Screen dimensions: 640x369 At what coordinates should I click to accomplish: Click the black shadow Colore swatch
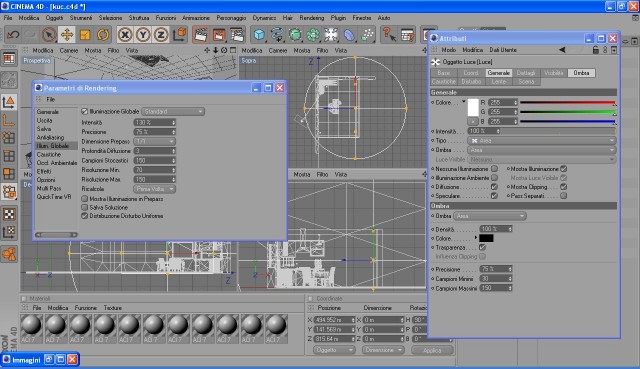(x=486, y=238)
